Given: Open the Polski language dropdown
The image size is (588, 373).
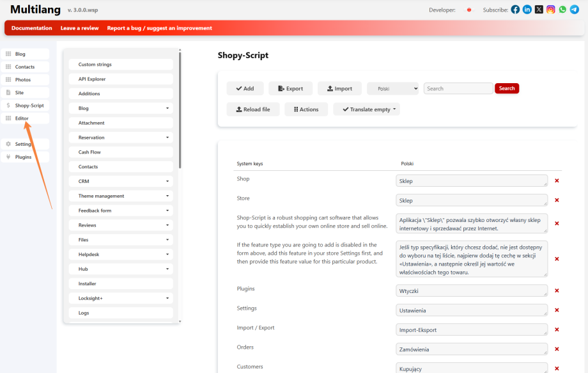Looking at the screenshot, I should pos(393,88).
